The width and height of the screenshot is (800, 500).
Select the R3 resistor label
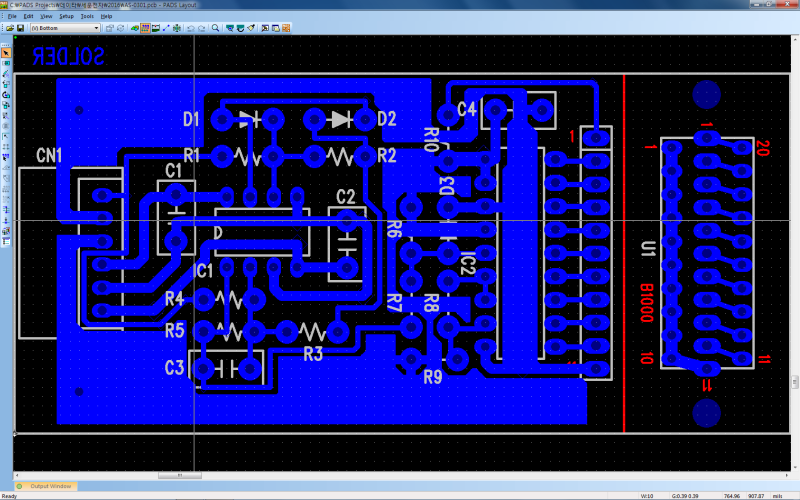[313, 354]
